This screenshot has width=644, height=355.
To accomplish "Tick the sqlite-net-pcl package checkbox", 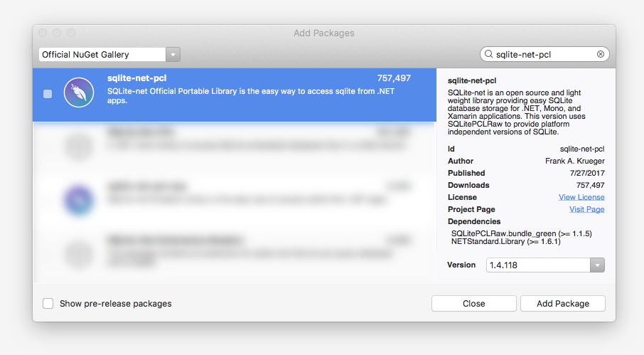I will tap(48, 94).
